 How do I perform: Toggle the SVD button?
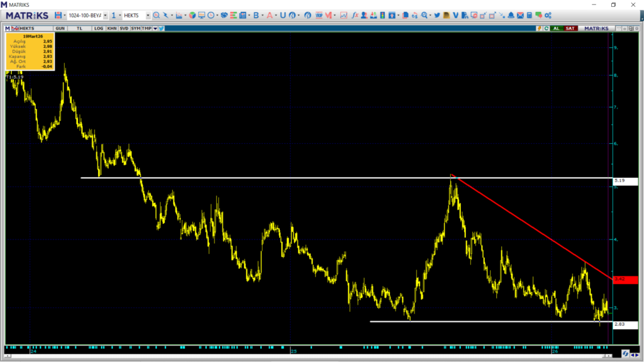coord(124,28)
